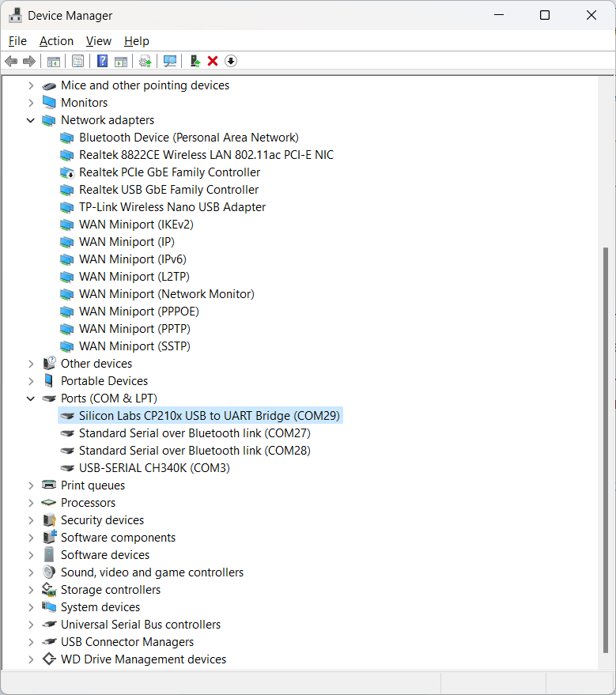Expand Mice and other pointing devices
This screenshot has height=695, width=616.
(31, 85)
